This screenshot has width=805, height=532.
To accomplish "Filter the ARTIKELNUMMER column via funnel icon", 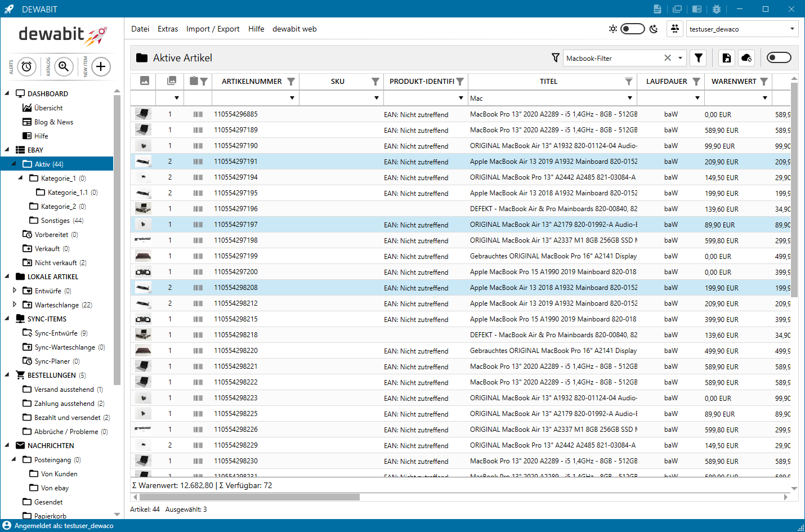I will click(x=291, y=82).
